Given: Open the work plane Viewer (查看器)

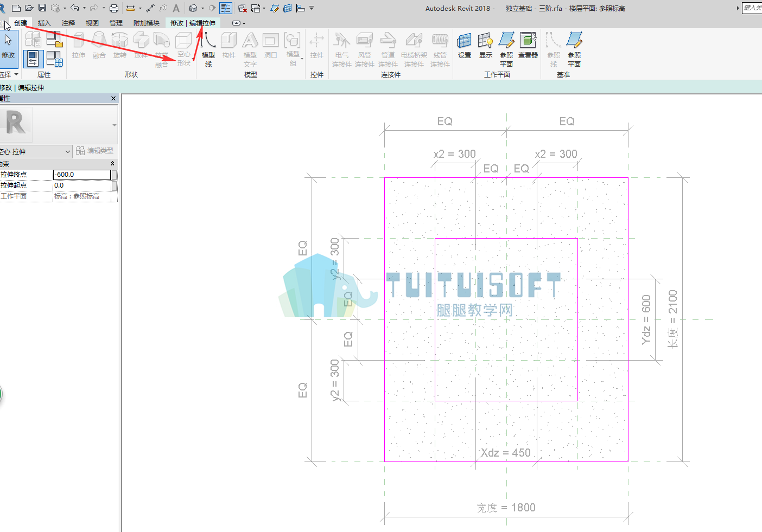Looking at the screenshot, I should pyautogui.click(x=528, y=46).
